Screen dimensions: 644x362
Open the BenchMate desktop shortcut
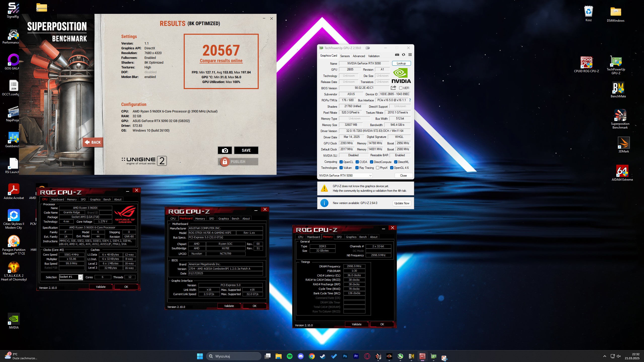(x=618, y=90)
